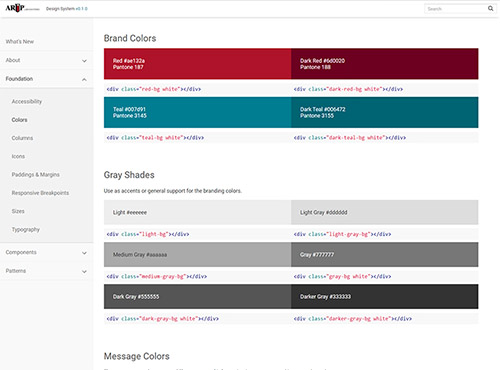This screenshot has width=500, height=370.
Task: Click the Medium Gray #aaaaaa swatch
Action: point(197,255)
